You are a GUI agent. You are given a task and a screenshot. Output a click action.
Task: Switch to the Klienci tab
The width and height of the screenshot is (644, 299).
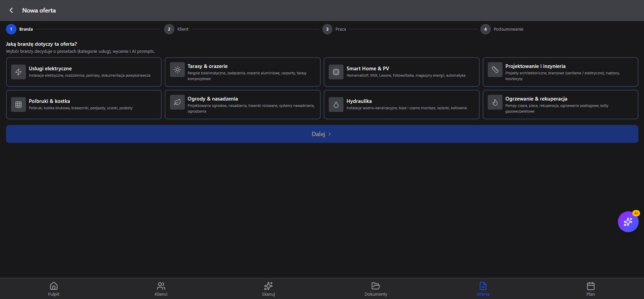tap(161, 289)
